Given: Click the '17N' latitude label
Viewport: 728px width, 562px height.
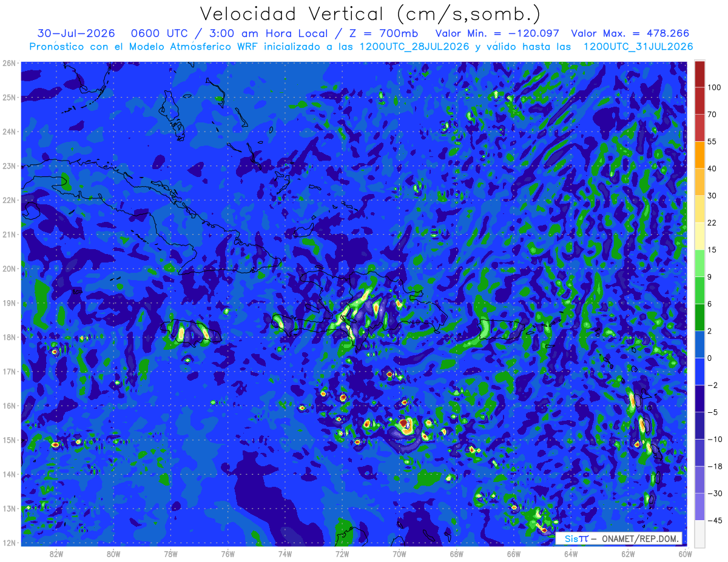Looking at the screenshot, I should [8, 372].
